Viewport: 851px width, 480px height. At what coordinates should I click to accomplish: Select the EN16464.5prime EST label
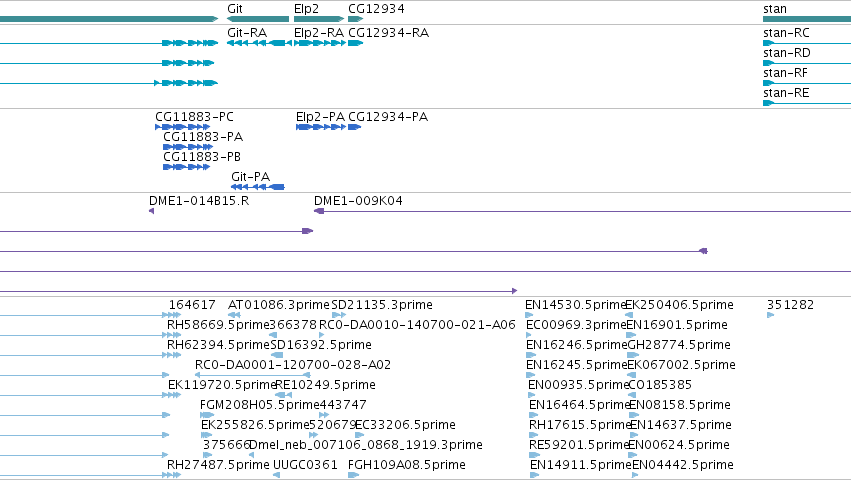pyautogui.click(x=579, y=406)
